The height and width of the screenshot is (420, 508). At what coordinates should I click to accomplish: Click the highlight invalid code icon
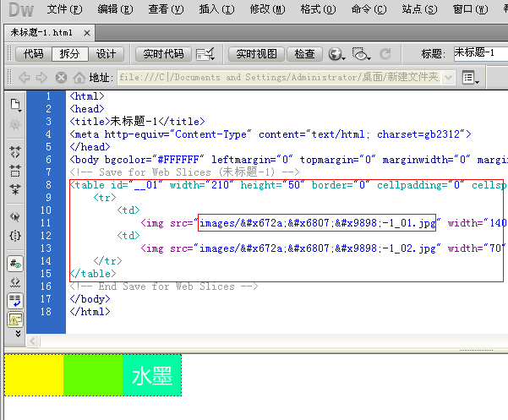click(15, 283)
